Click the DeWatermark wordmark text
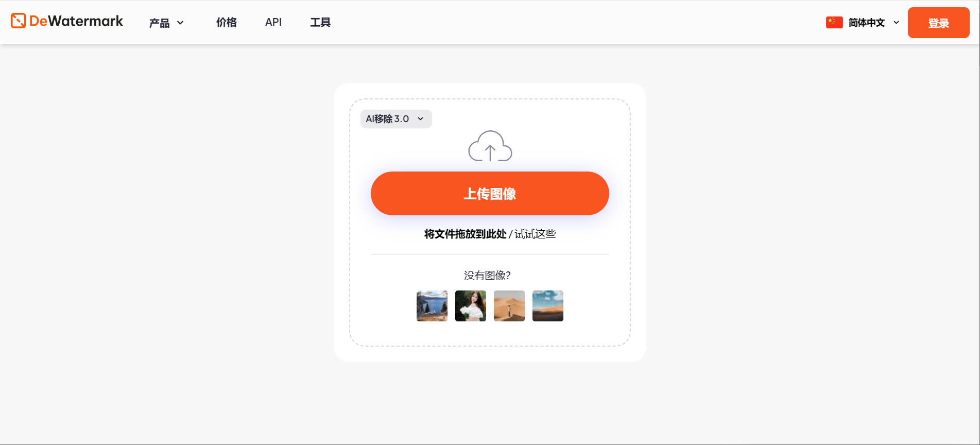 pos(76,21)
